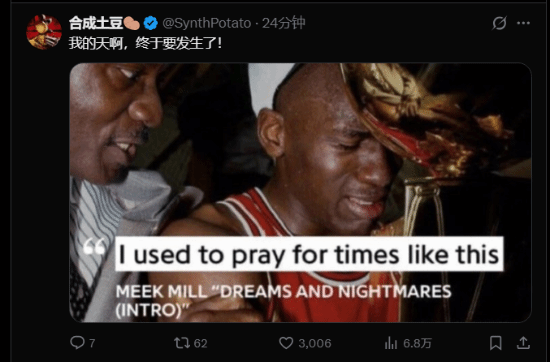Click the post text 我的天啊，终于要发生了
This screenshot has height=362, width=550.
[145, 43]
